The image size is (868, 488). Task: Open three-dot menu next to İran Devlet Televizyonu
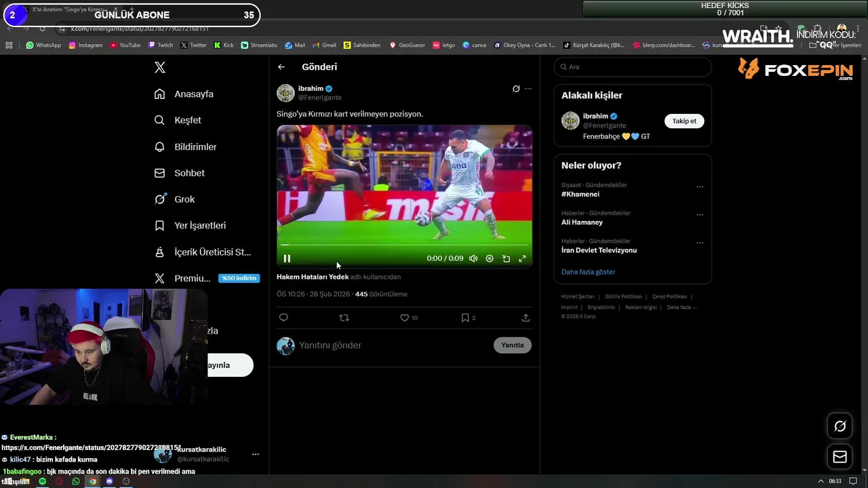tap(700, 243)
